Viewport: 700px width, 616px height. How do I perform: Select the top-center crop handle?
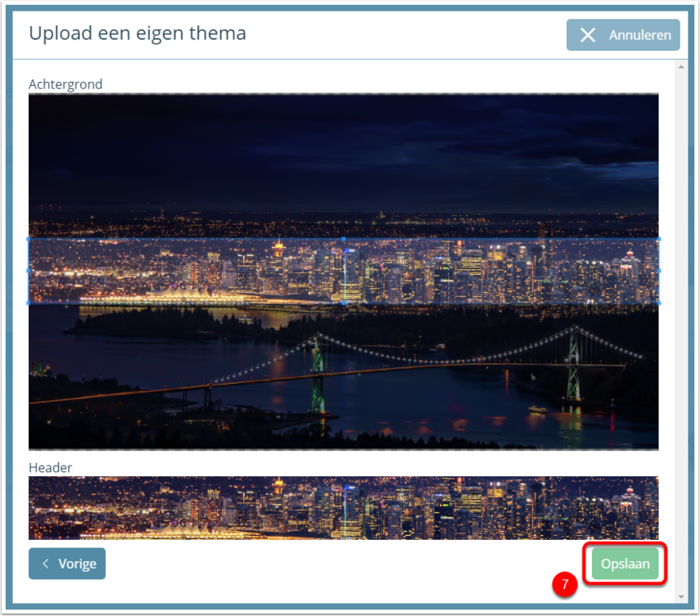pyautogui.click(x=343, y=239)
